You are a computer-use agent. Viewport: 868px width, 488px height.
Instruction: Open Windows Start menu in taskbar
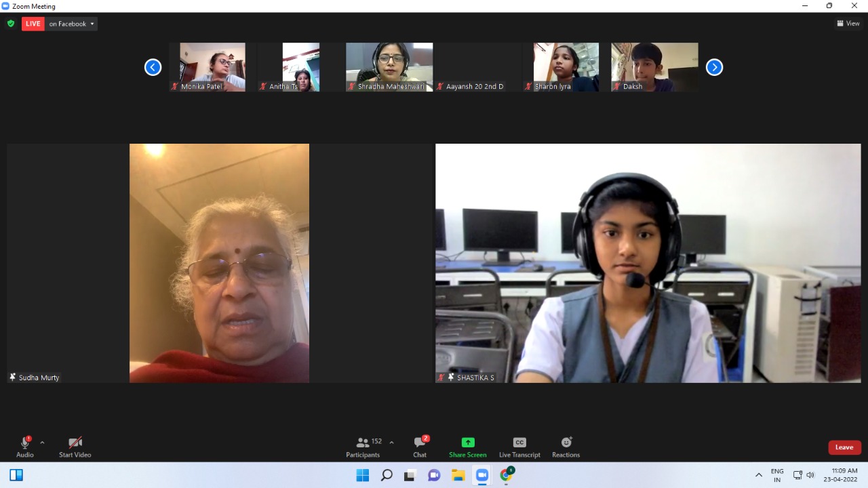point(363,475)
